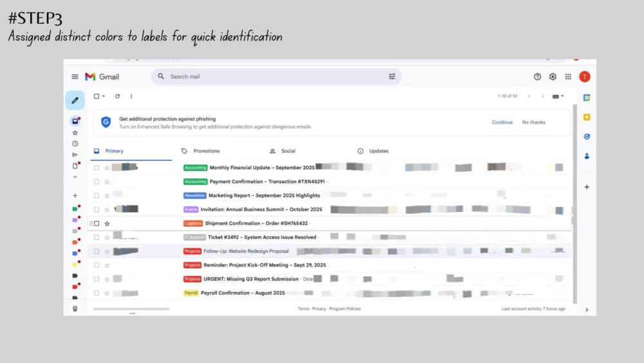Viewport: 644px width, 363px height.
Task: Open the Support help icon
Action: pyautogui.click(x=537, y=77)
